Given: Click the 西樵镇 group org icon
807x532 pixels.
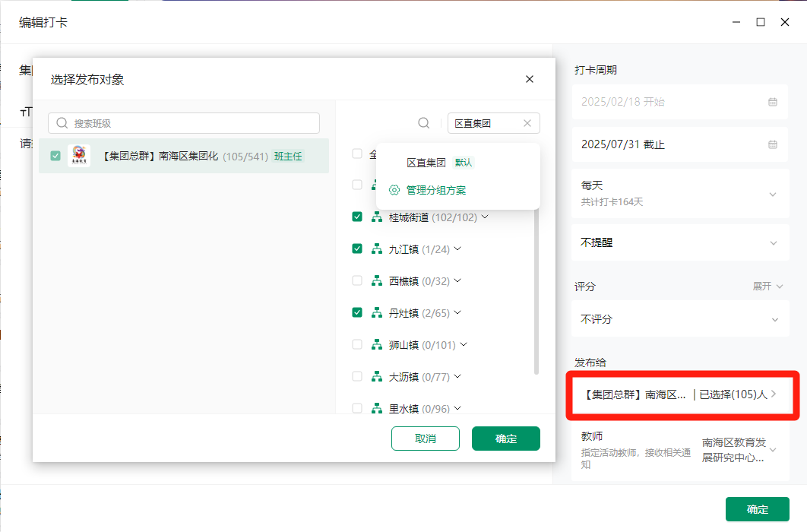Looking at the screenshot, I should [x=377, y=281].
